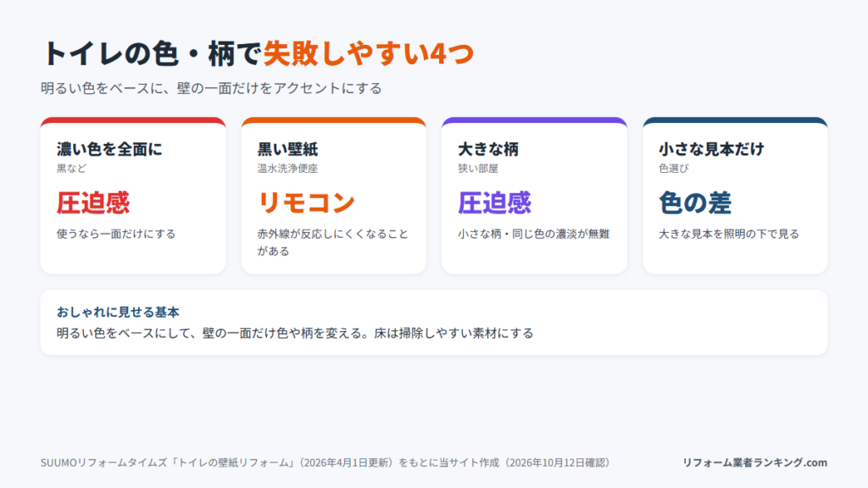Click the small label 色選び
The height and width of the screenshot is (488, 868).
tap(674, 169)
